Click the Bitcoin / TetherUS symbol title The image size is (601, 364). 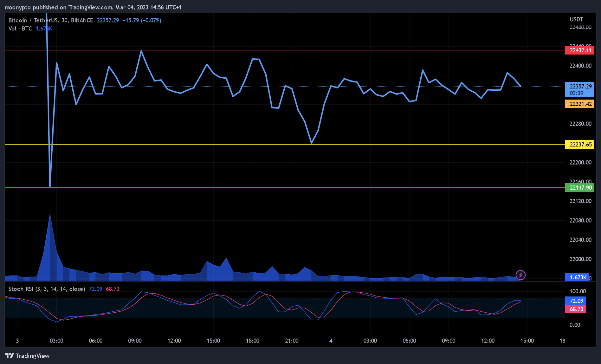(x=51, y=20)
